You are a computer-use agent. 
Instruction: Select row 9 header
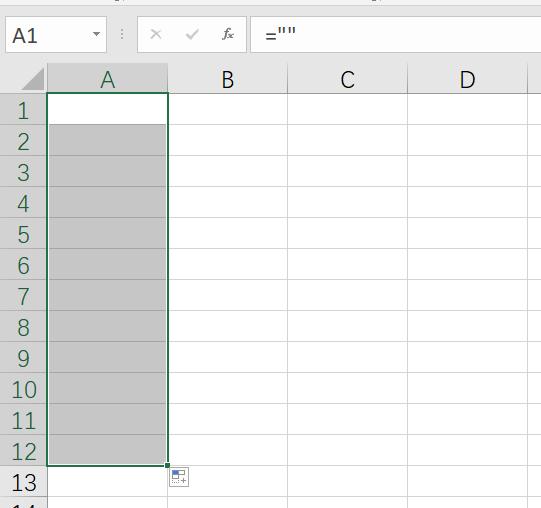pyautogui.click(x=23, y=357)
